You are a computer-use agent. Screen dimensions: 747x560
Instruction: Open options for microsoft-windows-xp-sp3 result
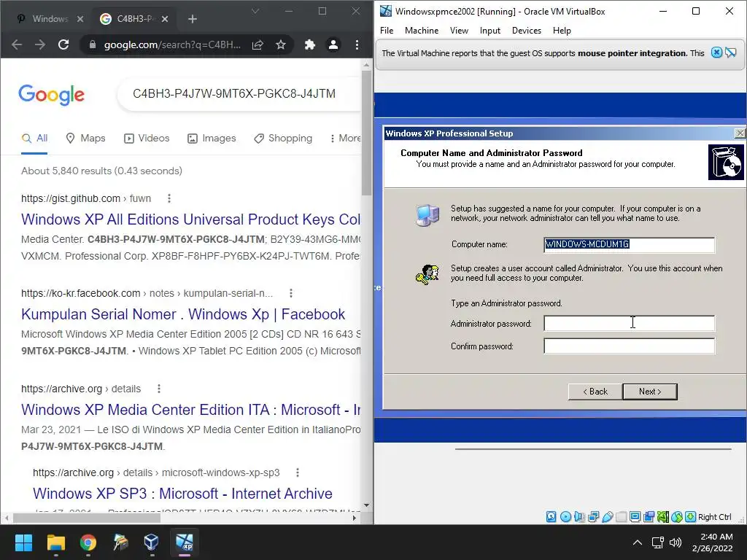298,472
